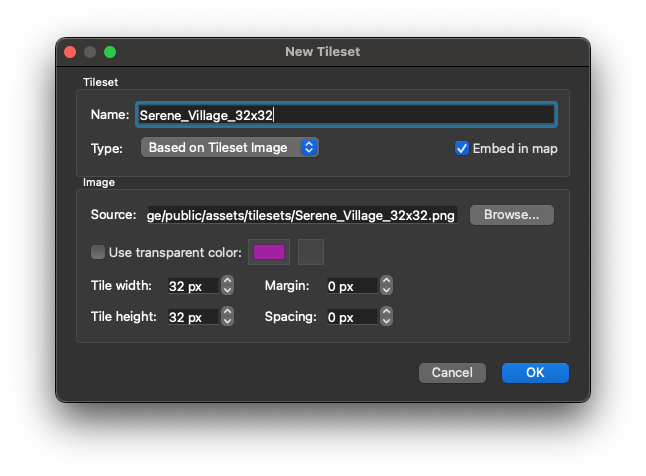Open the tileset Type dropdown
Screen dimensions: 646x476
point(230,148)
